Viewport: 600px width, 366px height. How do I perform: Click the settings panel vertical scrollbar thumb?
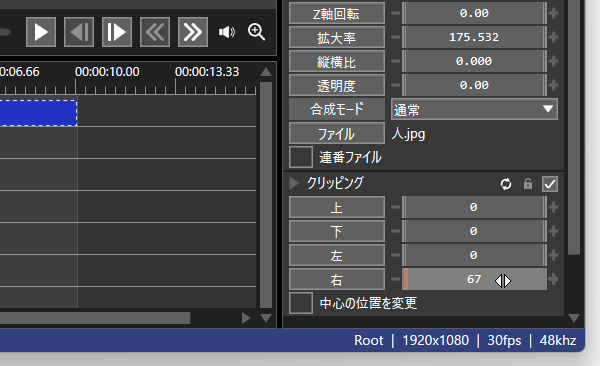click(574, 127)
